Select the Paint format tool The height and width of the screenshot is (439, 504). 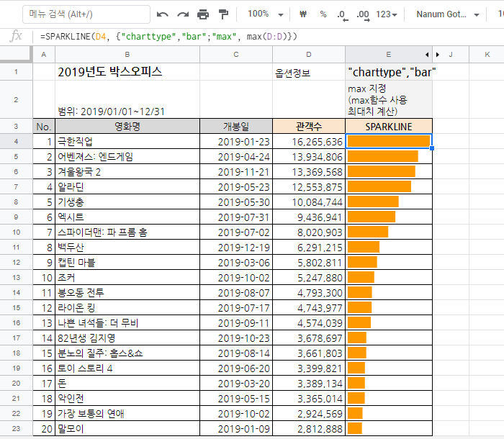223,14
